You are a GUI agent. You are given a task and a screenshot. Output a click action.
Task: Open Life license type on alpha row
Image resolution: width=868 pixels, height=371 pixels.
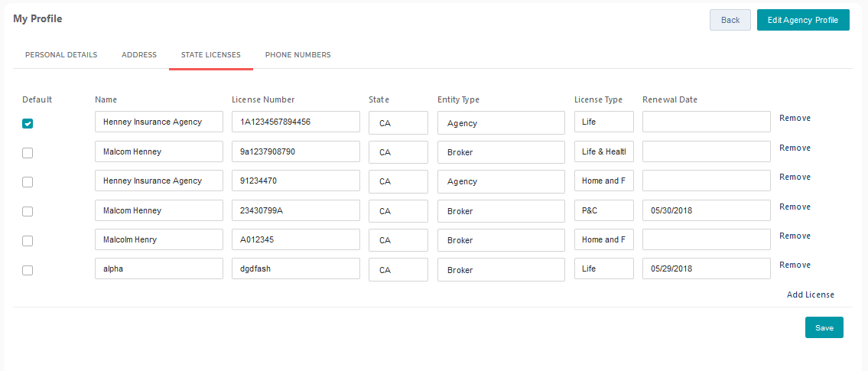604,268
